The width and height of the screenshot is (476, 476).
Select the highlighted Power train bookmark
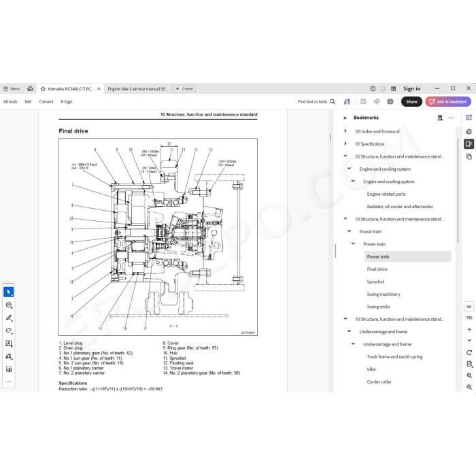click(x=408, y=256)
